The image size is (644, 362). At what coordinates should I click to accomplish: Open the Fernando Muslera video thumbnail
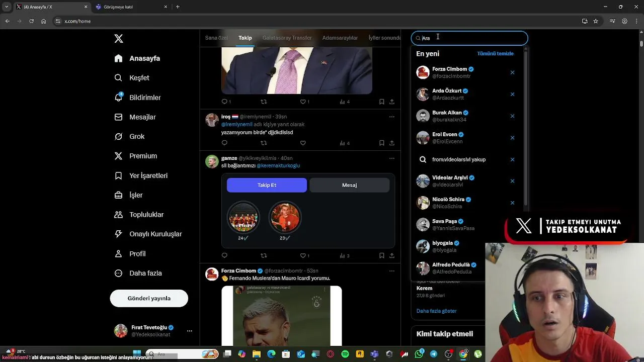click(282, 316)
